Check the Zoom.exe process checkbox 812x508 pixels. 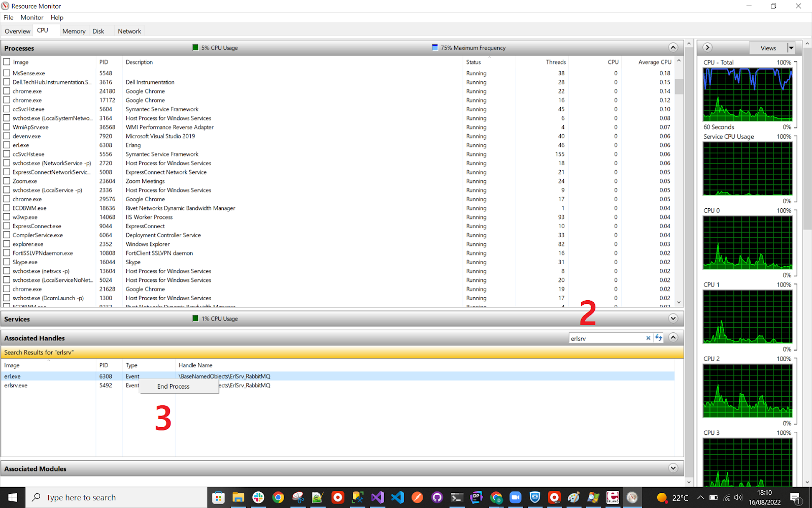pyautogui.click(x=7, y=181)
